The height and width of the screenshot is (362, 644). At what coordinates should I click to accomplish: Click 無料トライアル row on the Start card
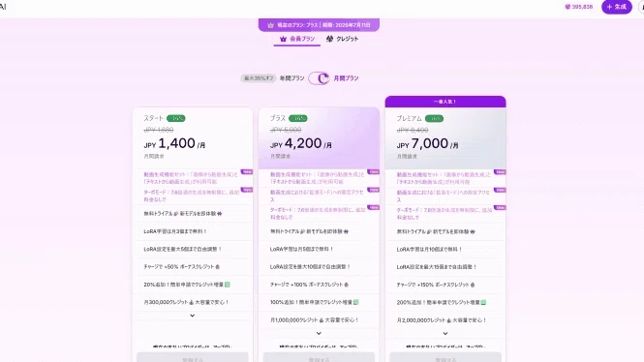[x=192, y=214]
